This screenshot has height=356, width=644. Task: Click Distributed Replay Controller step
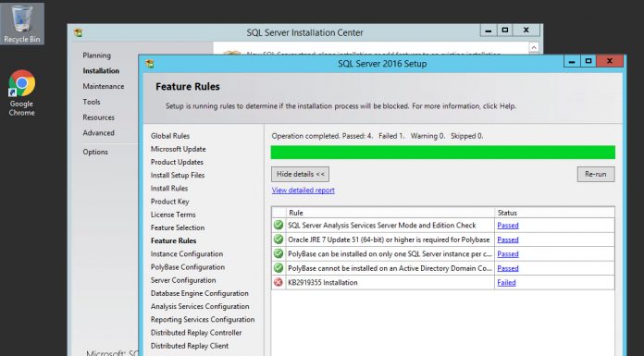tap(196, 333)
